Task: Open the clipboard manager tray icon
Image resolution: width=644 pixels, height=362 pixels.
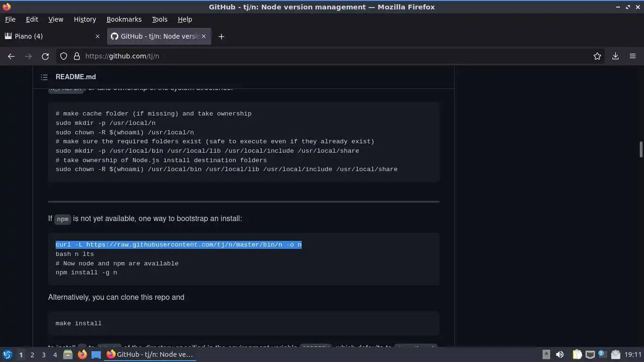Action: [x=577, y=354]
